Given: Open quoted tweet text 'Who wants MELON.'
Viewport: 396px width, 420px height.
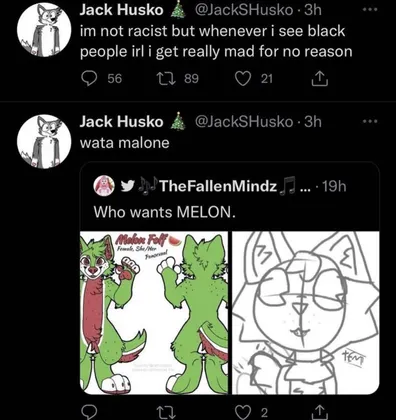Looking at the screenshot, I should (x=165, y=212).
